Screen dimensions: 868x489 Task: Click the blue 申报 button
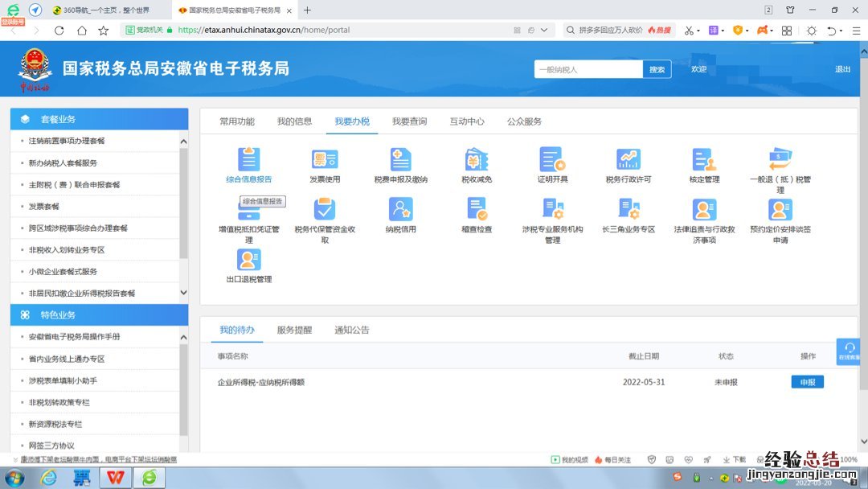tap(807, 382)
